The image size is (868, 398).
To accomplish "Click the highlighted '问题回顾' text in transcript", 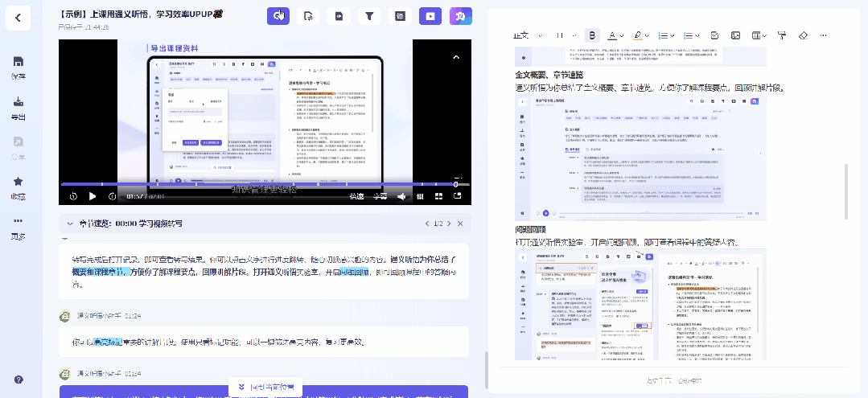I will [354, 272].
